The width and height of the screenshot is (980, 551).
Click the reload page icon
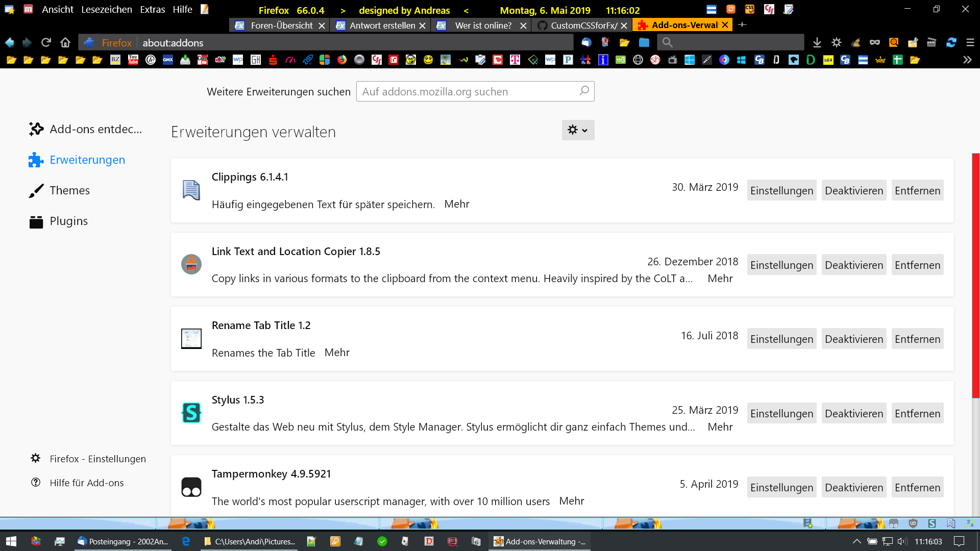click(x=46, y=43)
